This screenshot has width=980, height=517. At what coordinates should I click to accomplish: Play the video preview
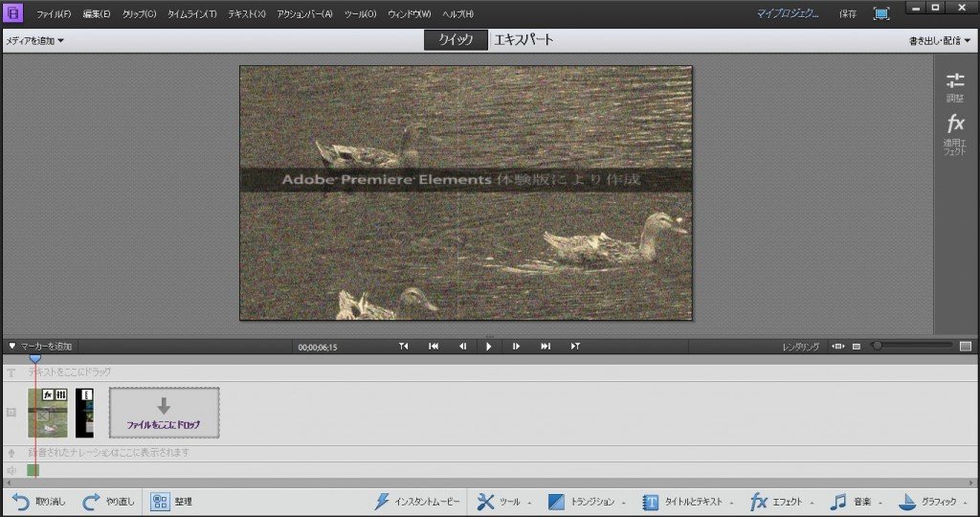click(x=489, y=347)
